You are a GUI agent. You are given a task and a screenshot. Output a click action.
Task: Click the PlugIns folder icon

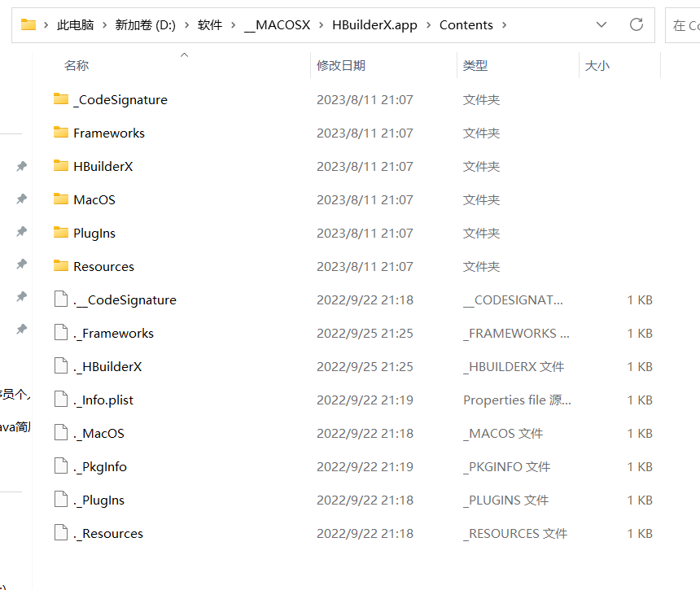point(61,232)
